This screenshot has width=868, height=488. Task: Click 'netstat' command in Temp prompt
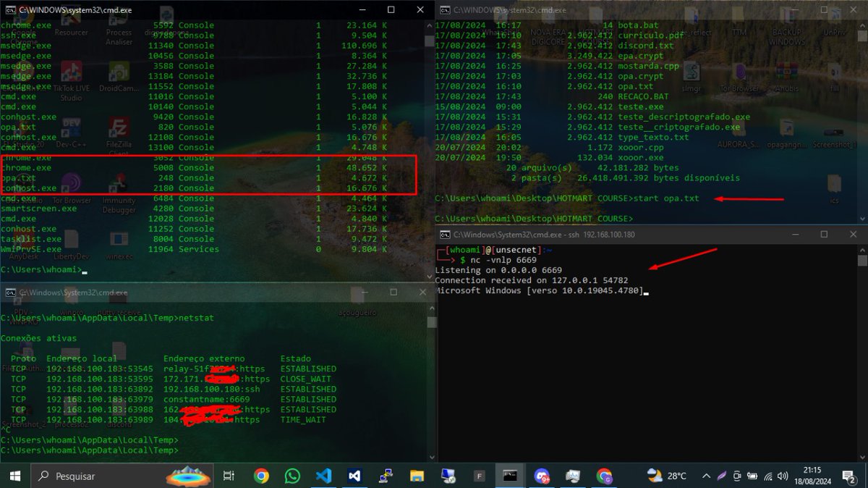pyautogui.click(x=196, y=317)
